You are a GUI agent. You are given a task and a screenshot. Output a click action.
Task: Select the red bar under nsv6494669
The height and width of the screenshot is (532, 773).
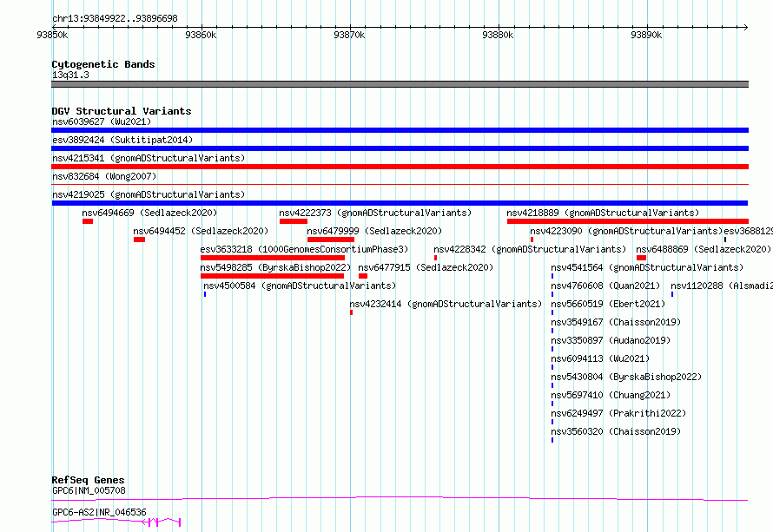click(88, 221)
